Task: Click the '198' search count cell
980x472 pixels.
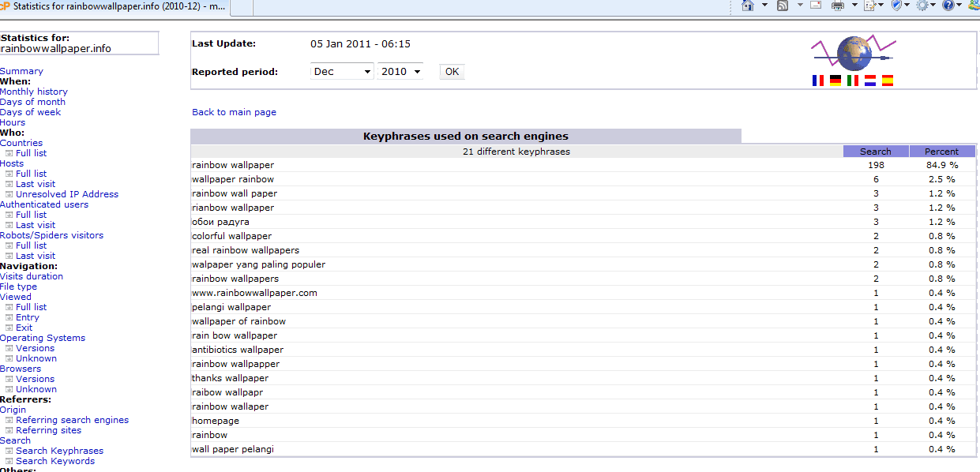Action: (875, 165)
